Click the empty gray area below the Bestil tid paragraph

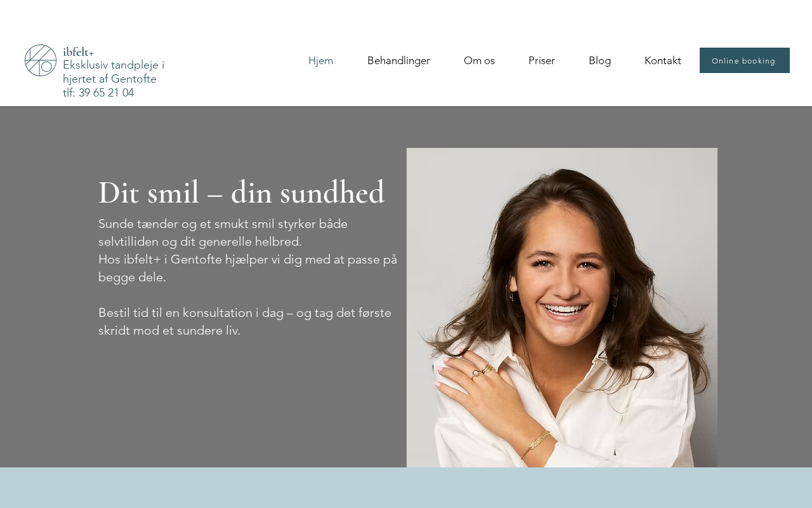point(247,403)
